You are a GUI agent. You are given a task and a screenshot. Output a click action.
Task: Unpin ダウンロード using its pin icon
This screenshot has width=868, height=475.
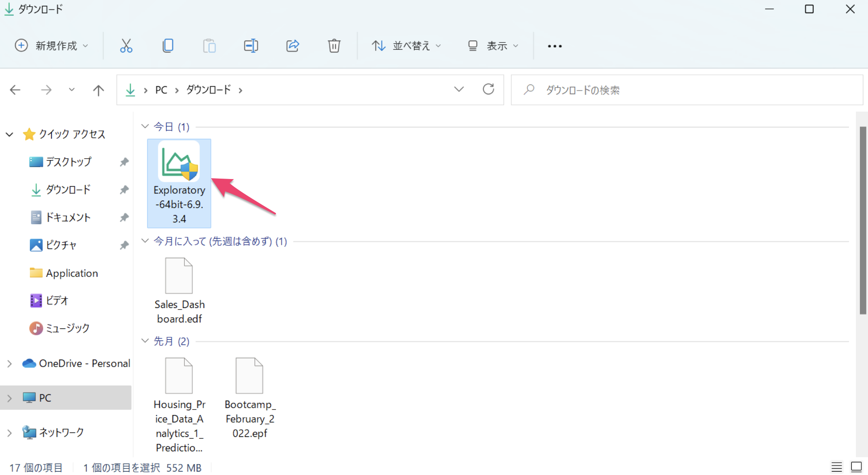pyautogui.click(x=124, y=190)
